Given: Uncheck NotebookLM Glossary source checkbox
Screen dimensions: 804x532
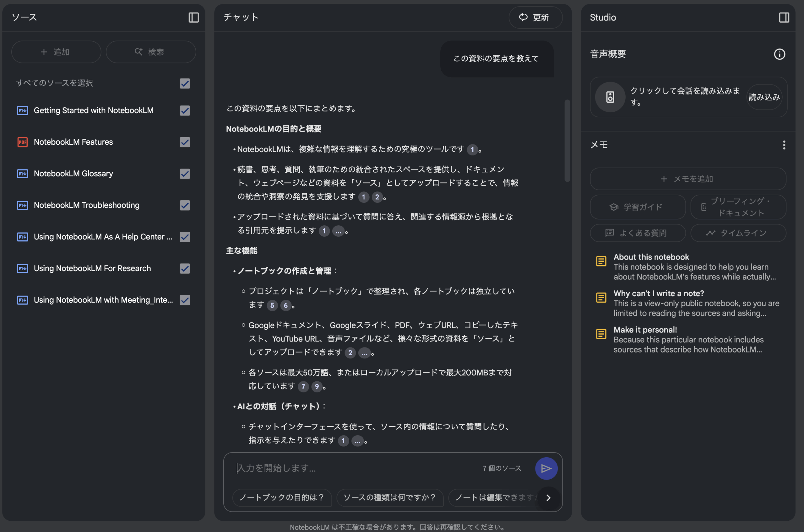Looking at the screenshot, I should pos(185,174).
